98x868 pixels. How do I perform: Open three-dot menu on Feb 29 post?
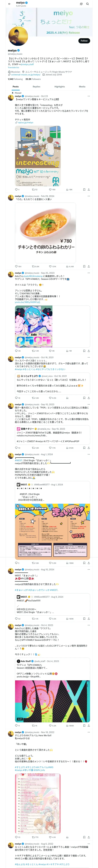(89, 196)
